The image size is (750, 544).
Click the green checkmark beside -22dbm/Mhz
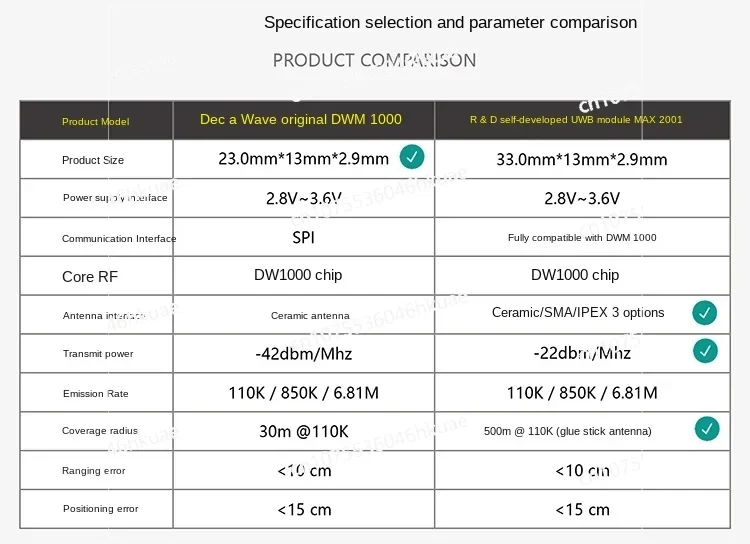705,351
